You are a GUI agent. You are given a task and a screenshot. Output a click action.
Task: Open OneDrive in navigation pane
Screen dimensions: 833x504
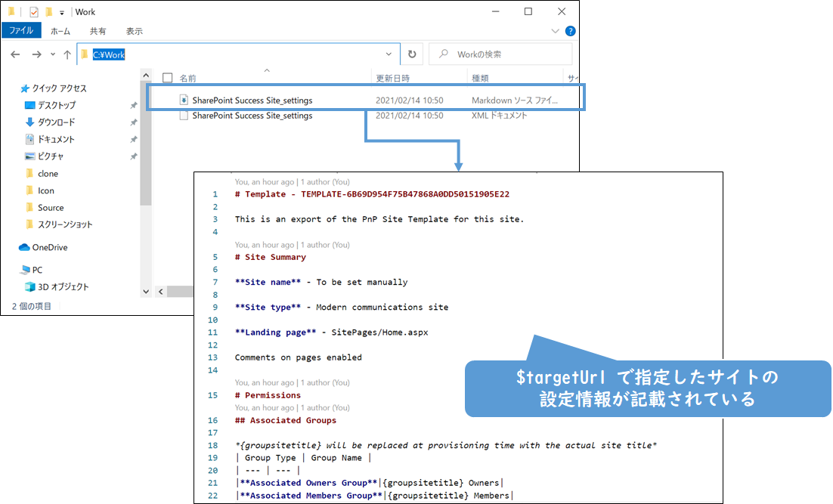point(49,248)
